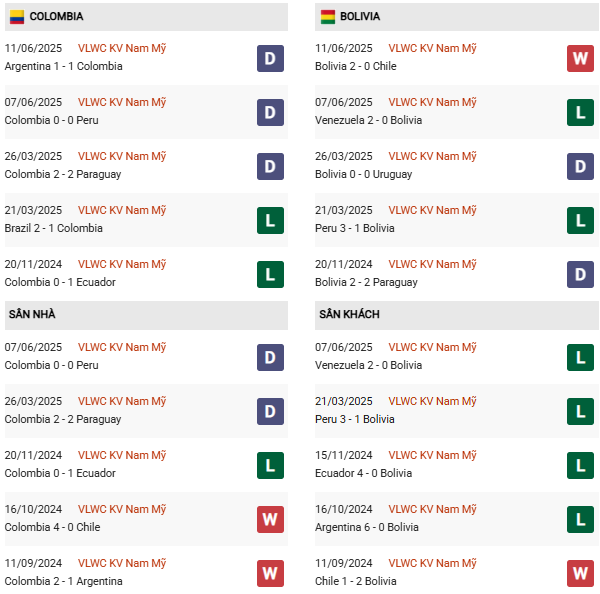This screenshot has width=600, height=594.
Task: Select the SÂN NHÀ section header
Action: click(32, 315)
